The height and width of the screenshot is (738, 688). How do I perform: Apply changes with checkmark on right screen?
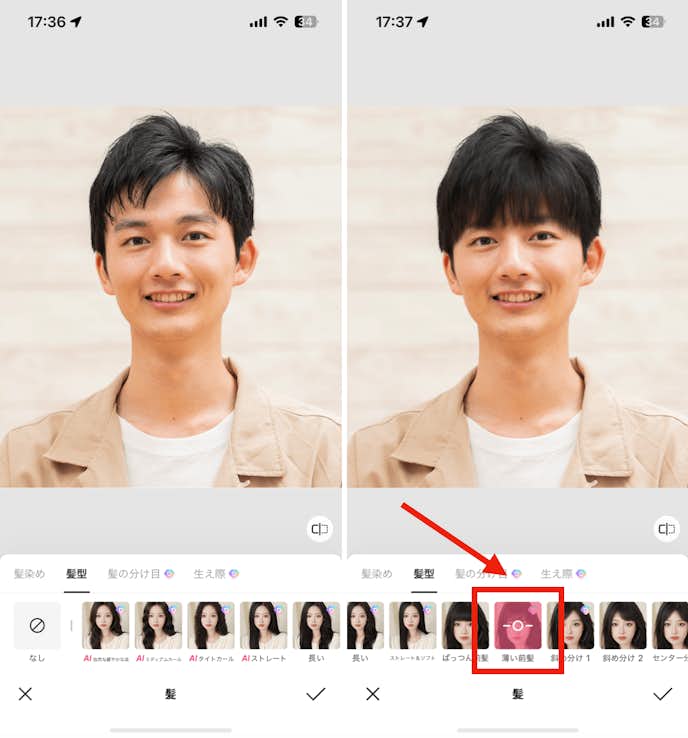click(662, 693)
